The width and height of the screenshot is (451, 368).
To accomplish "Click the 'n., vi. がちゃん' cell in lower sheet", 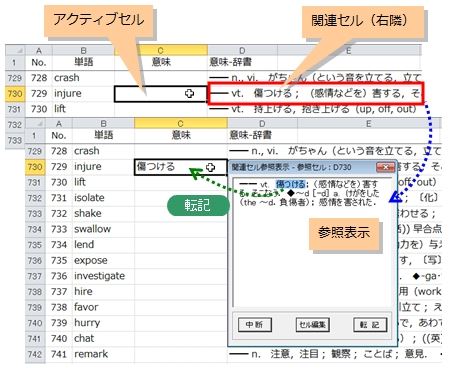I will point(335,151).
